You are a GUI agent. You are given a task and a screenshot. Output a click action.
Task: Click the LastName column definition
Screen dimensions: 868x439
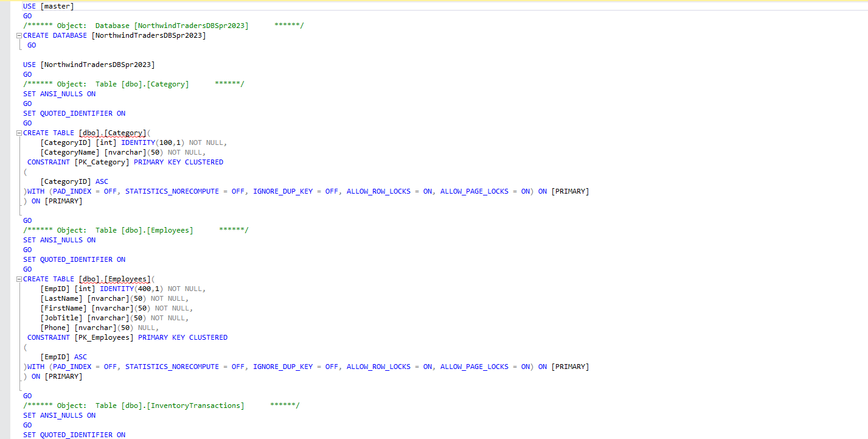click(61, 298)
